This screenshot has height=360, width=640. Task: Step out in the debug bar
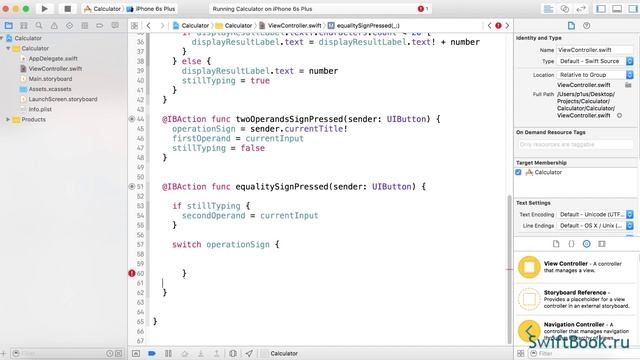pos(217,353)
